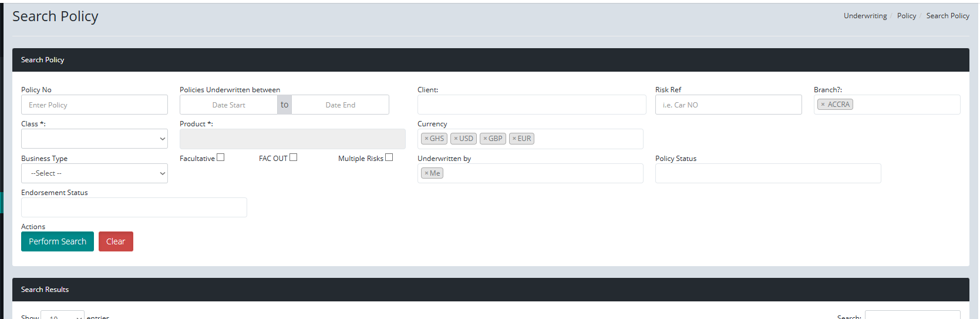The width and height of the screenshot is (980, 319).
Task: Remove the Me underwriter tag
Action: [426, 173]
